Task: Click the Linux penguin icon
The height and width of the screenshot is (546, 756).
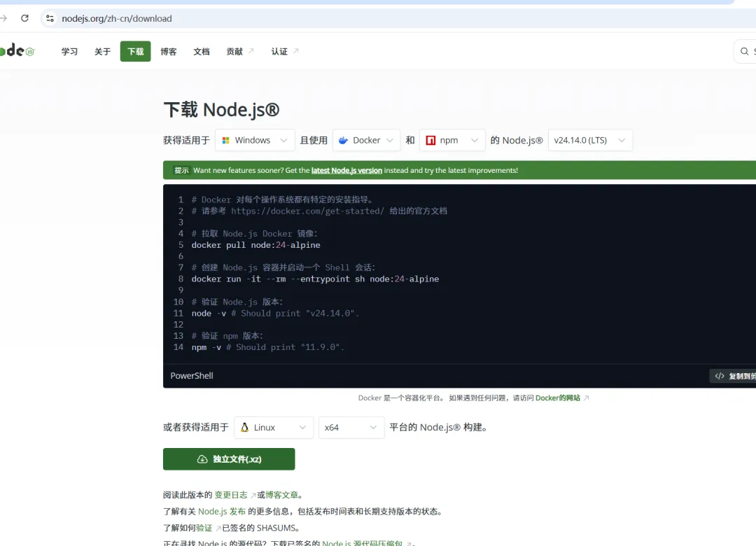Action: click(x=244, y=427)
